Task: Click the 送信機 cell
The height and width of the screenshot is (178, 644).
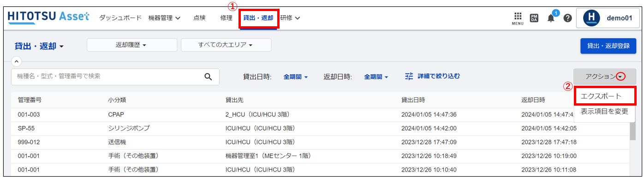Action: point(117,142)
